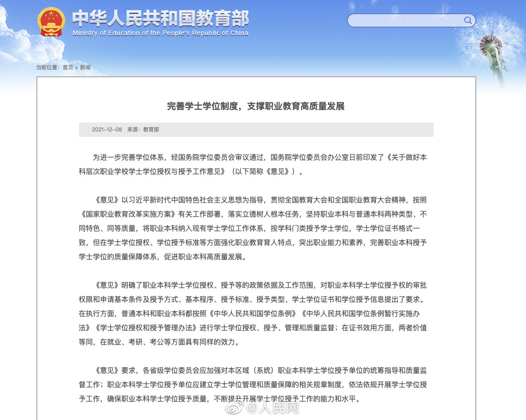Click the article headline 完善学士学位制度
This screenshot has width=526, height=420.
[256, 106]
